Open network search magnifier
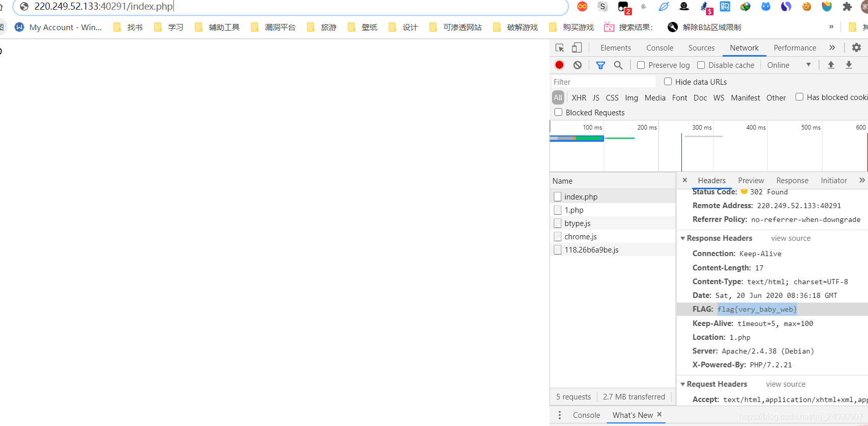 (618, 65)
